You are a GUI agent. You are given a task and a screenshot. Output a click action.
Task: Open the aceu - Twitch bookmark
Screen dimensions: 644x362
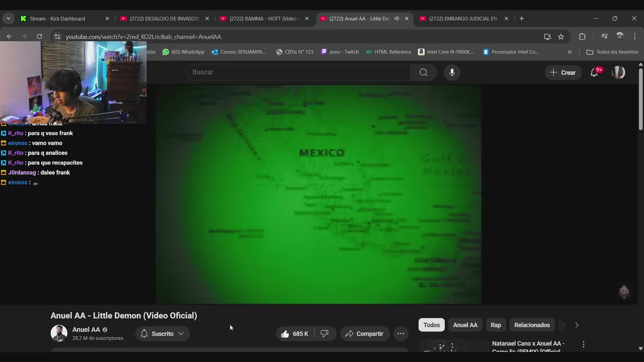(340, 52)
